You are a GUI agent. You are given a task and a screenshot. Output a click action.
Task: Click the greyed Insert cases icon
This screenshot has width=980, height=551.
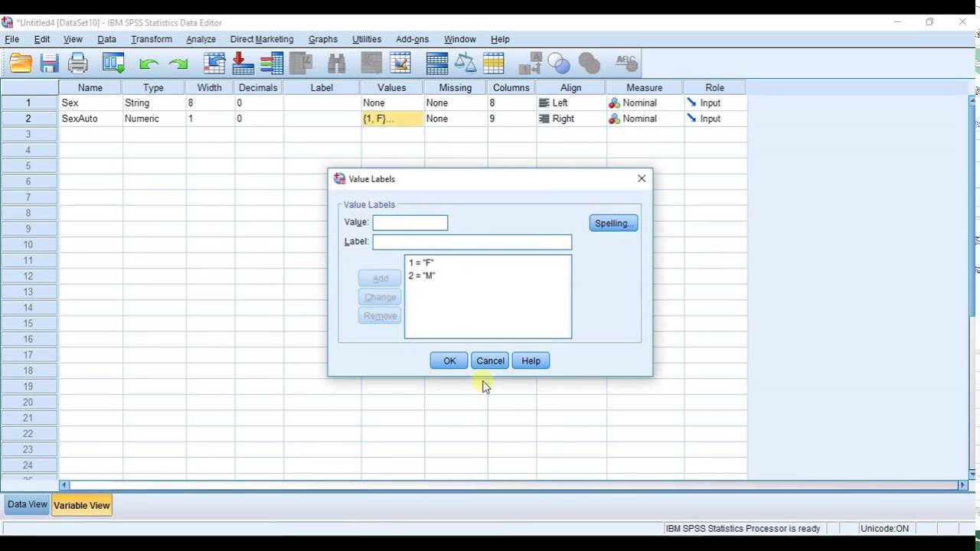point(371,63)
